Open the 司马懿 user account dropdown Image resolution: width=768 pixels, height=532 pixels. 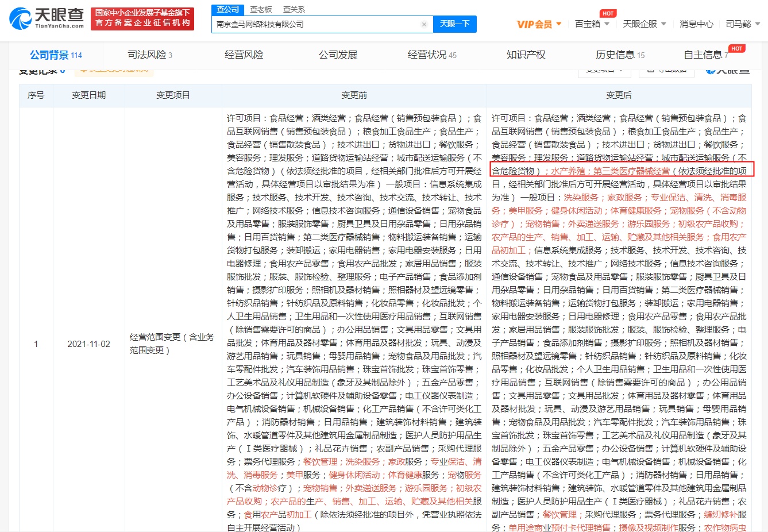743,24
